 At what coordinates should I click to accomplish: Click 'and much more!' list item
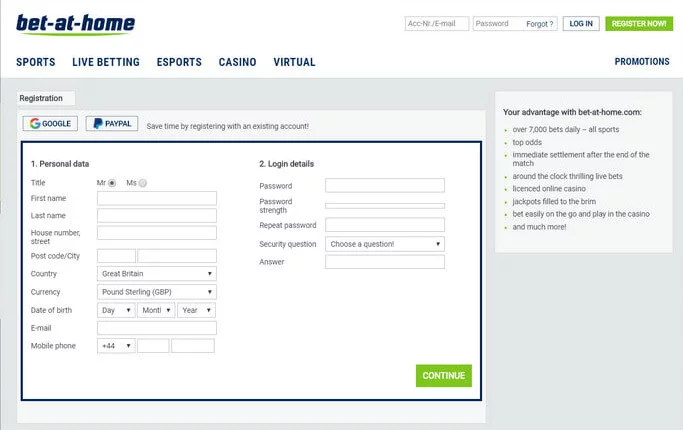pos(539,227)
